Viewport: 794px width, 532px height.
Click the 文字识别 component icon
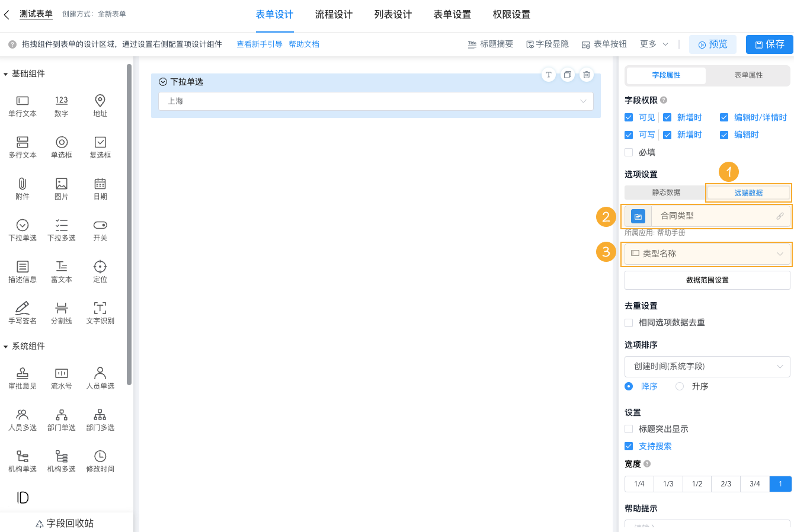click(x=100, y=312)
